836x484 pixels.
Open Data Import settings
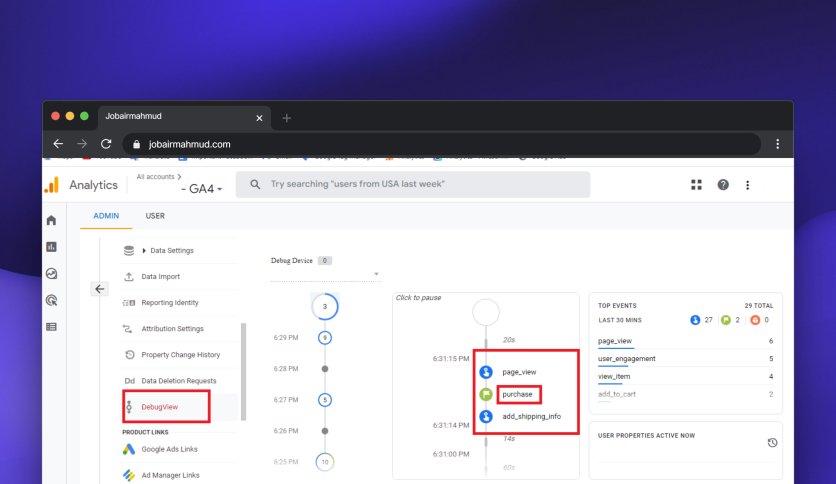click(x=160, y=277)
